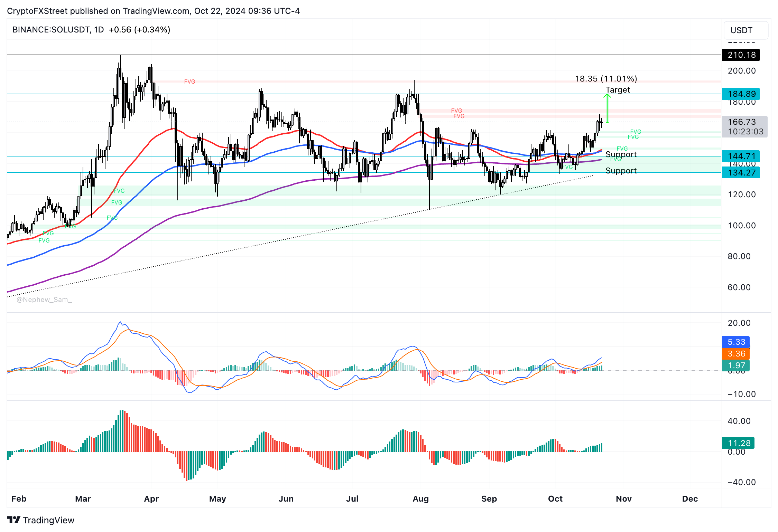Click the TradingView logo at bottom
The width and height of the screenshot is (778, 532).
click(40, 520)
